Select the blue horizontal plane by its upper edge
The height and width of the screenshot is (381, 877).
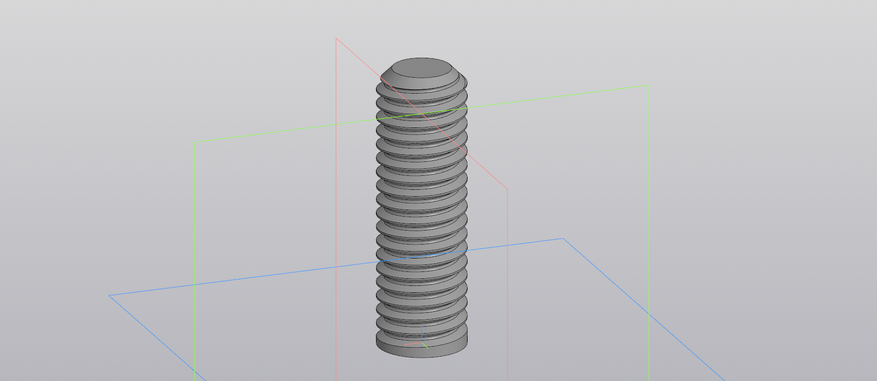coord(336,267)
